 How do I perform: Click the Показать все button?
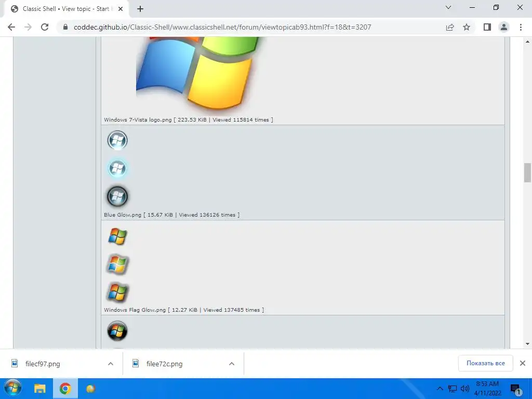click(x=486, y=363)
